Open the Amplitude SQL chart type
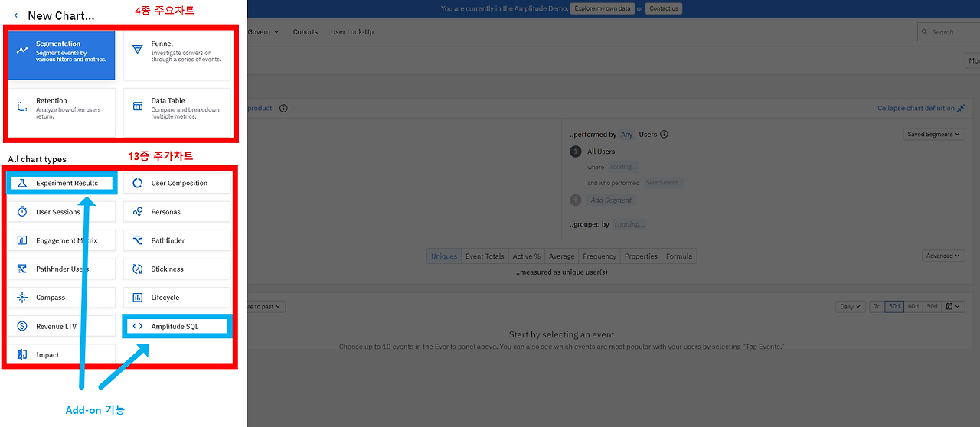 click(x=177, y=326)
